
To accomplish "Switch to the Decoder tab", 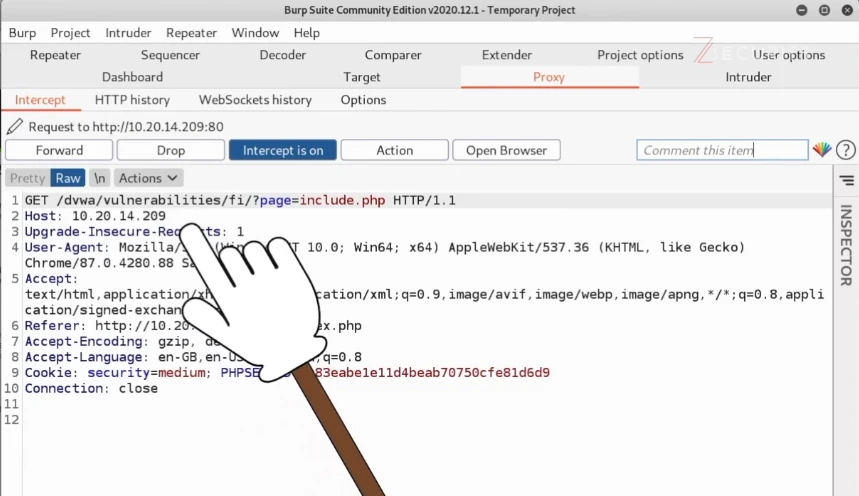I will (x=283, y=55).
